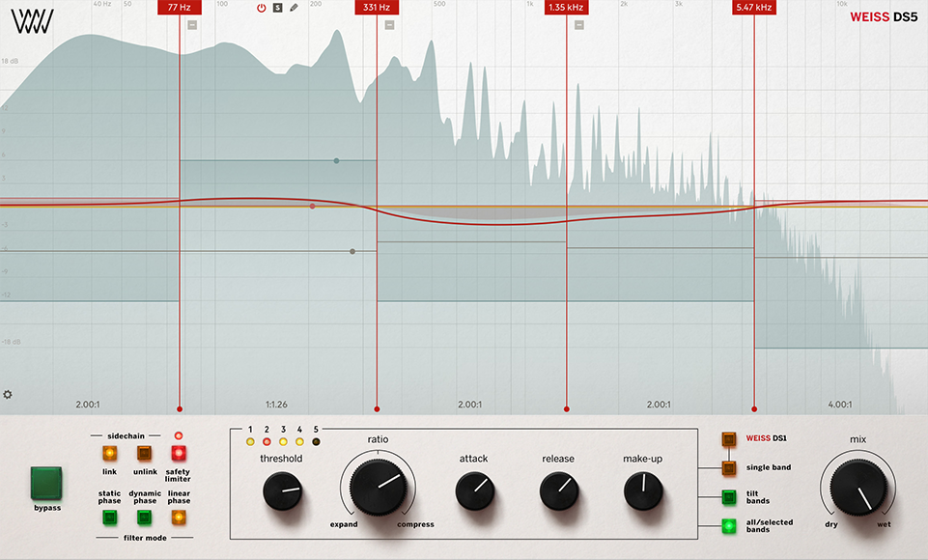Screen dimensions: 928x560
Task: Click the 77 Hz crossover label
Action: pos(180,7)
